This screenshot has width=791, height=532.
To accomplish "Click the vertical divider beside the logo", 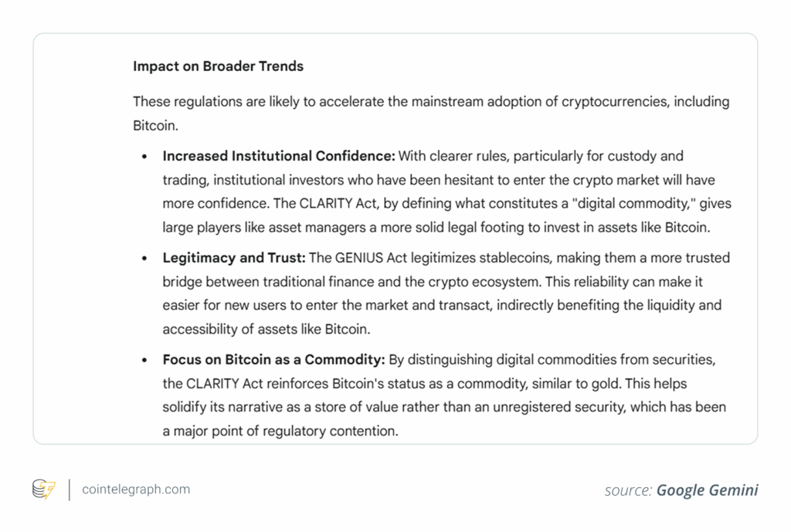I will point(69,490).
